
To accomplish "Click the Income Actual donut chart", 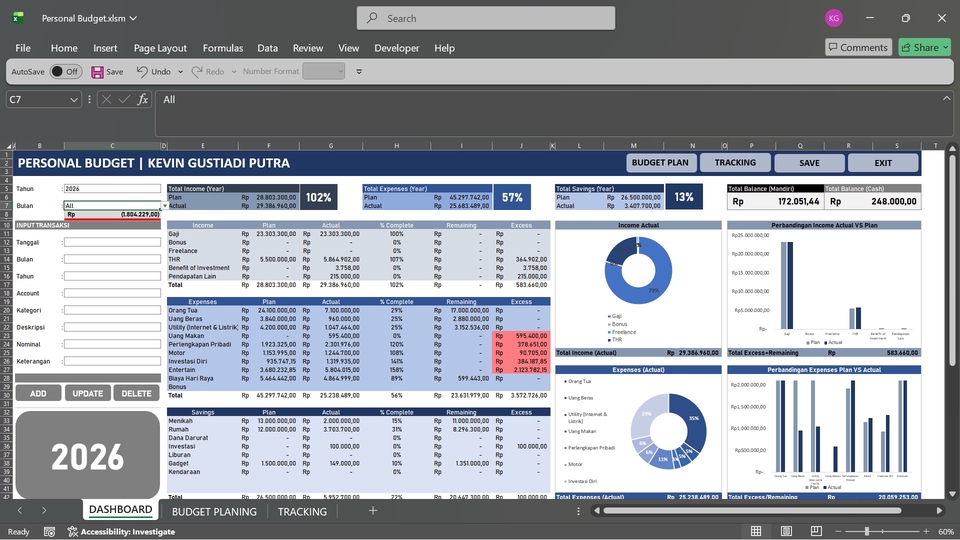I will tap(638, 270).
